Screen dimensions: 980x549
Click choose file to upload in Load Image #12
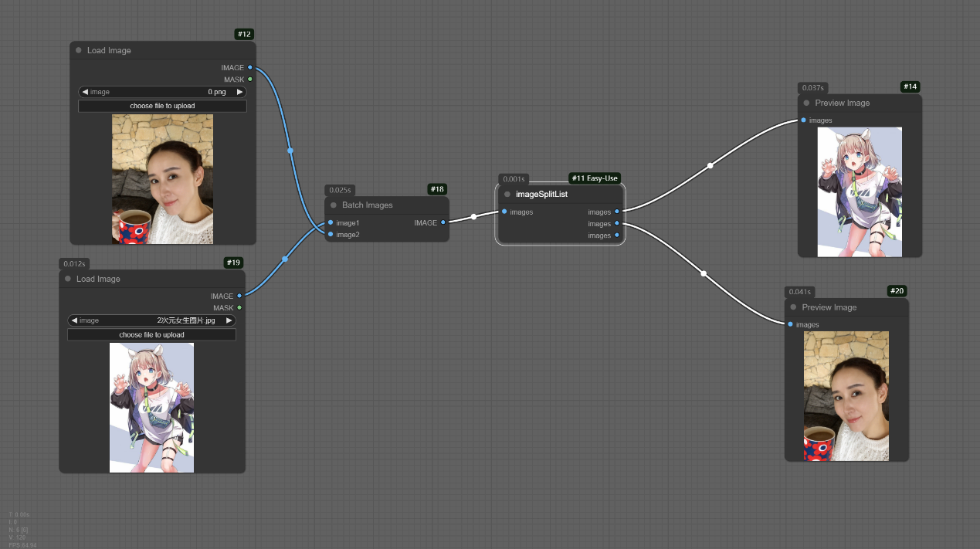(x=162, y=106)
